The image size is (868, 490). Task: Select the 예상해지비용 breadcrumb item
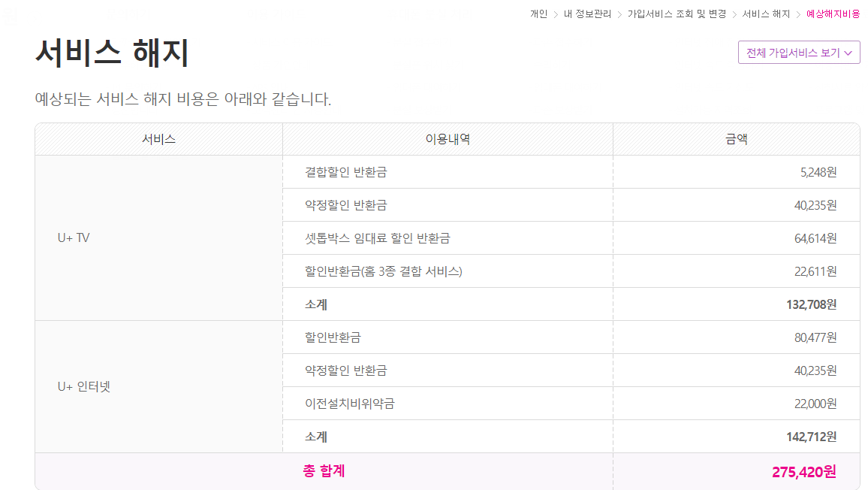pyautogui.click(x=833, y=14)
